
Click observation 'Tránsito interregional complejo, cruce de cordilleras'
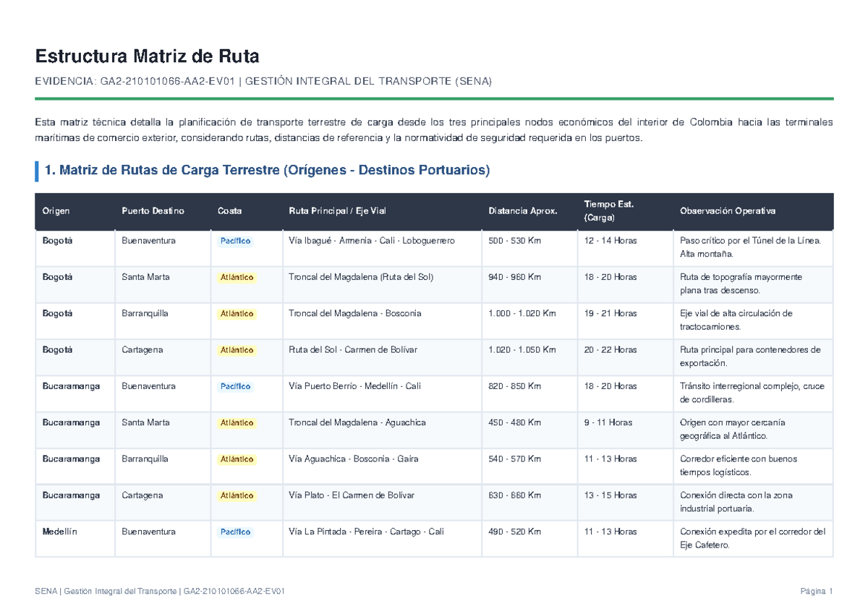click(752, 393)
